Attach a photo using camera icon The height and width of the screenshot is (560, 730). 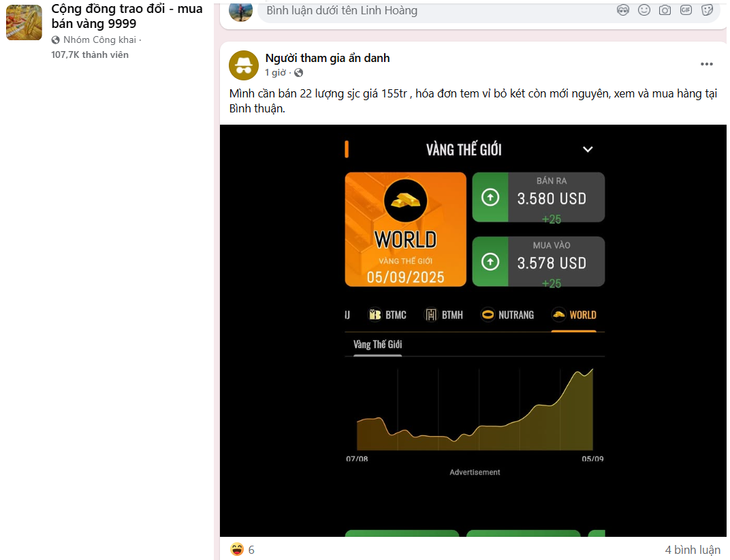(x=665, y=10)
